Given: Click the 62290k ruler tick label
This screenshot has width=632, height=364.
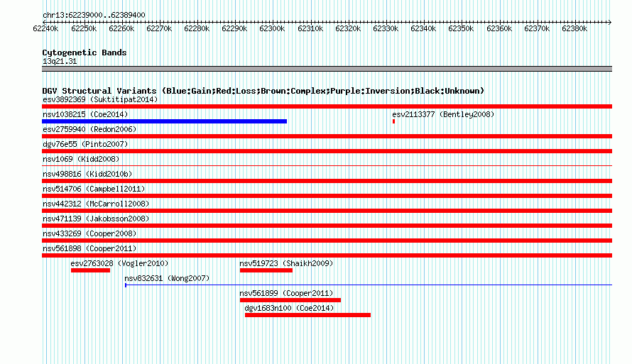Looking at the screenshot, I should (234, 28).
